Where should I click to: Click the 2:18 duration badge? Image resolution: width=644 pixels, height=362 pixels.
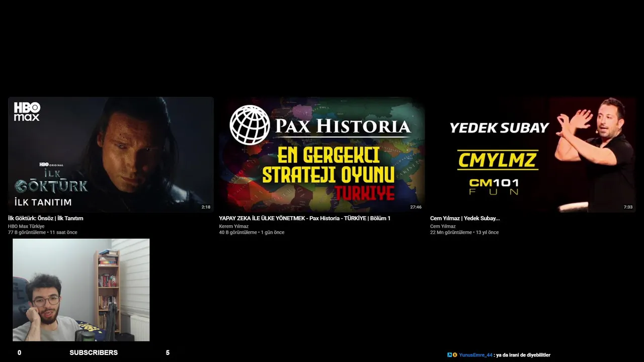pos(206,207)
